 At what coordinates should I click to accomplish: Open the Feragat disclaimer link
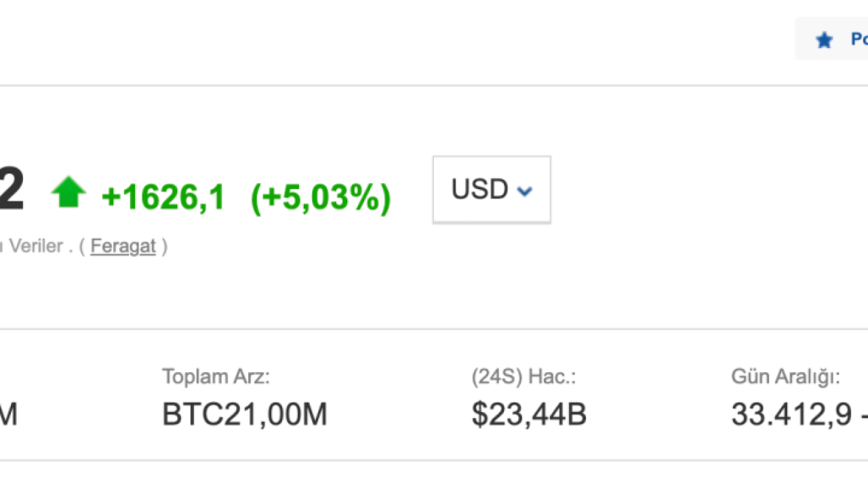click(123, 246)
